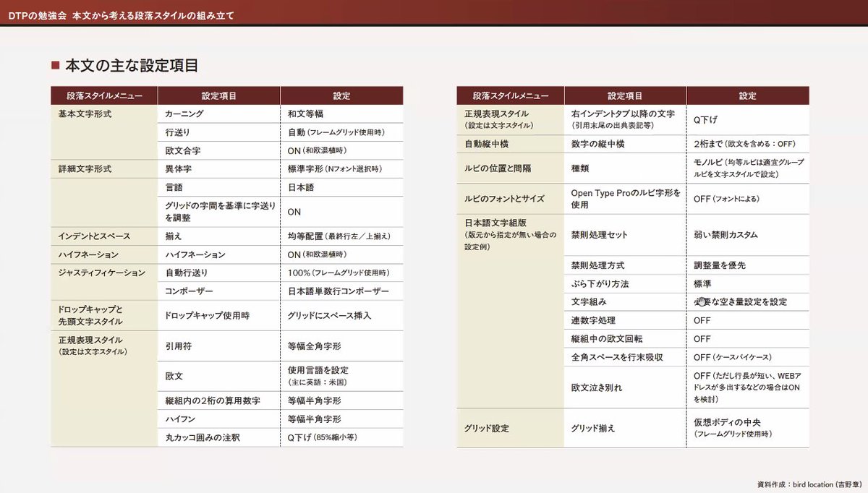Select 'グリッドの字間を基準に字送りを調整' cell
The height and width of the screenshot is (493, 868).
221,212
